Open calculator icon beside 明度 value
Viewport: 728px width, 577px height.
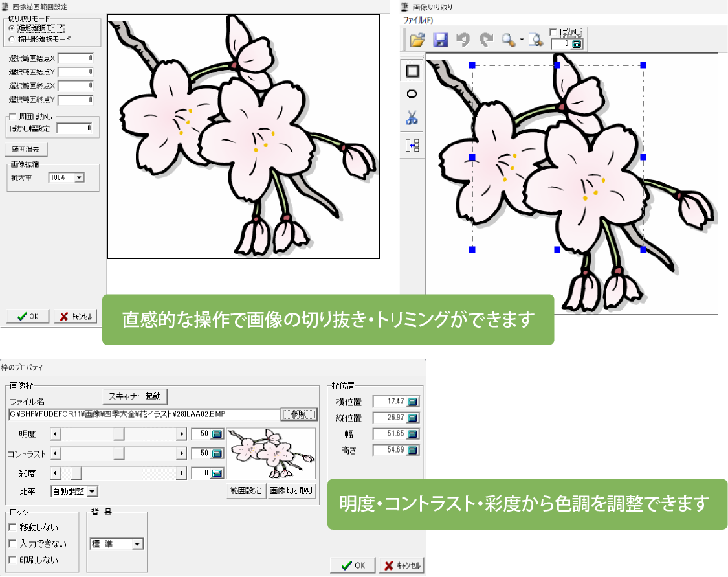click(217, 434)
